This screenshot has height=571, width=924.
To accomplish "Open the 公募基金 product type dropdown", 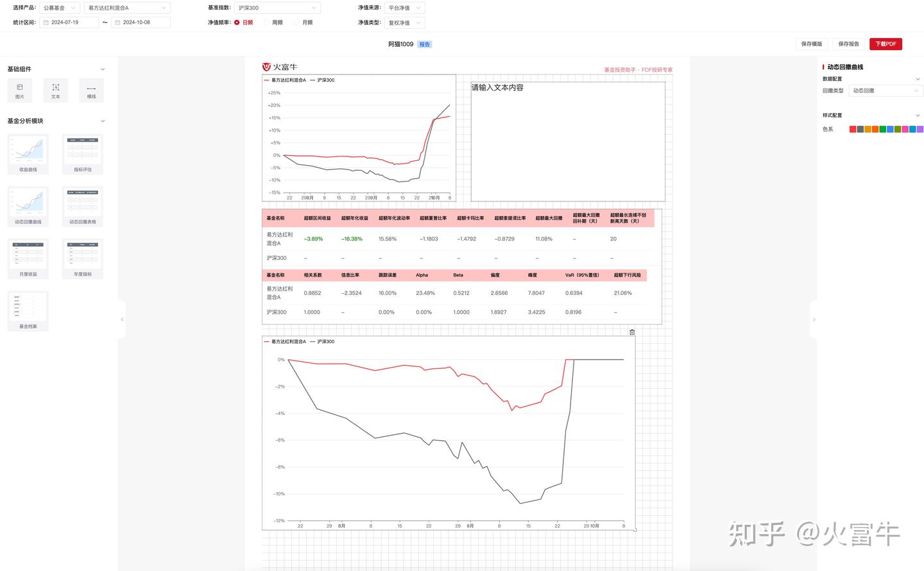I will (x=60, y=8).
